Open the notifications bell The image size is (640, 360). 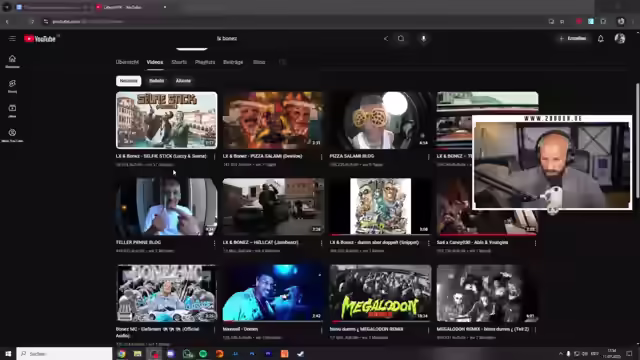click(600, 39)
